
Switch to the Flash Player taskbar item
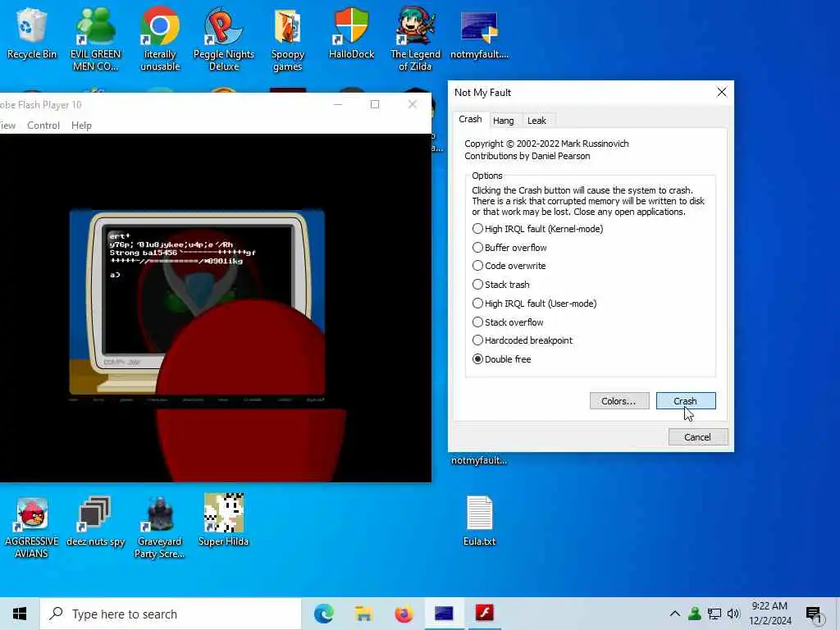coord(484,614)
